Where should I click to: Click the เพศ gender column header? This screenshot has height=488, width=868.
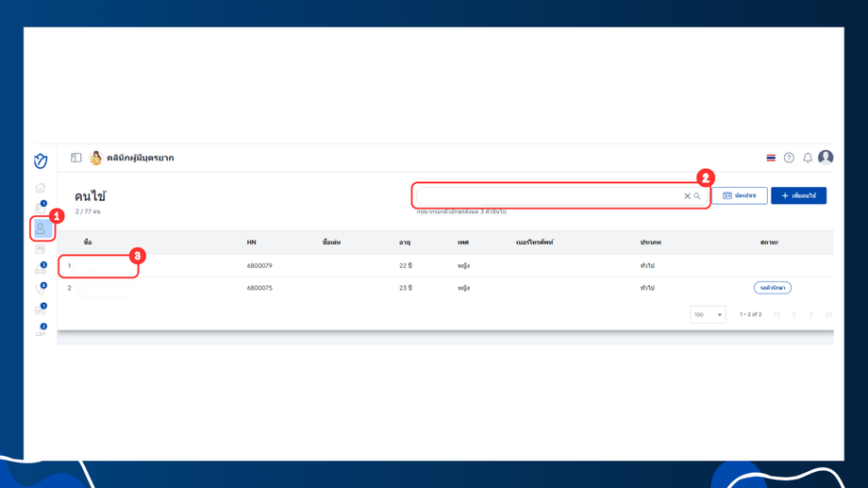pos(463,243)
